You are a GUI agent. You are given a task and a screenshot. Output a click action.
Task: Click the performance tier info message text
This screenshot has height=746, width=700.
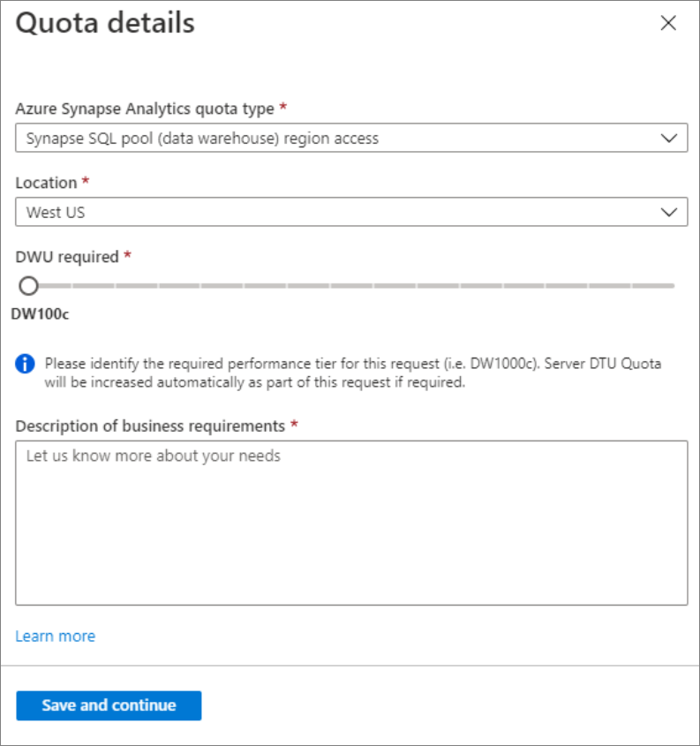tap(353, 373)
